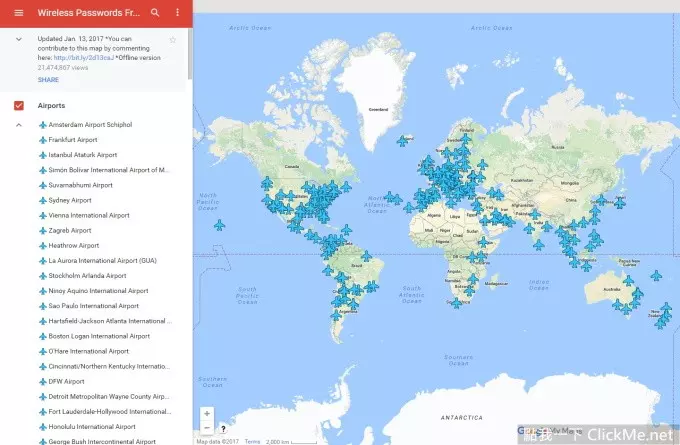
Task: Click the airplane marker in the Pacific near Hawaii
Action: point(219,225)
